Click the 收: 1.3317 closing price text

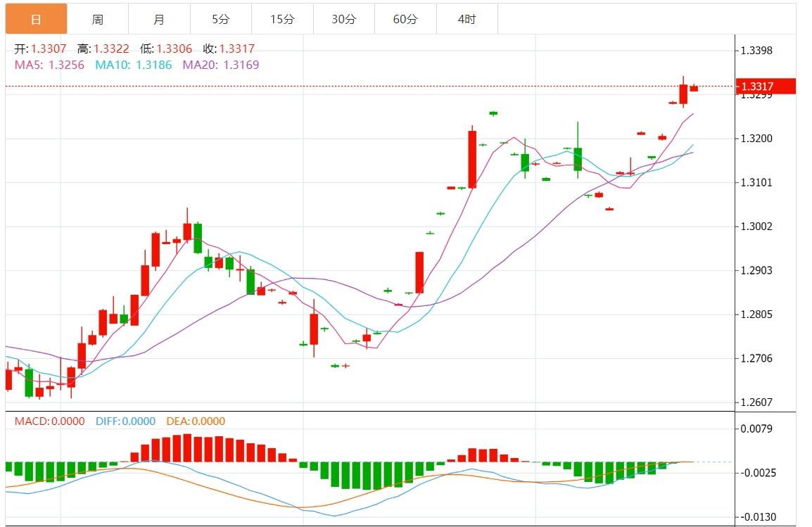pyautogui.click(x=229, y=49)
